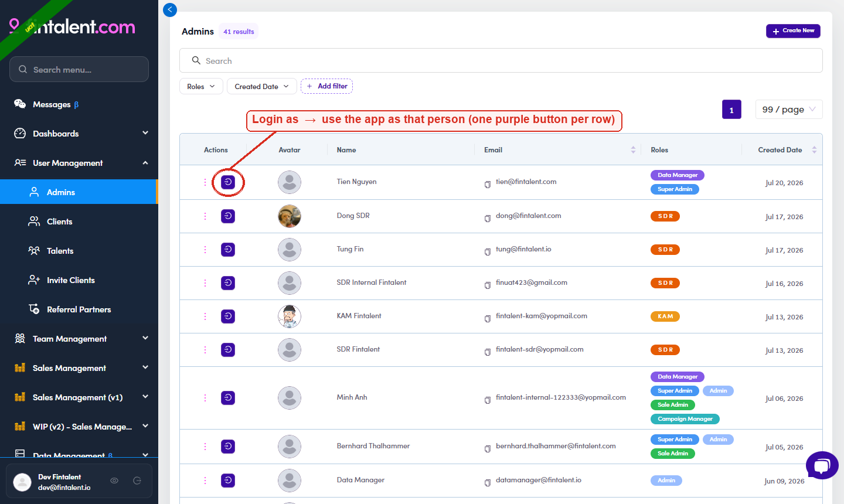Click the Search admins input field

coord(501,60)
